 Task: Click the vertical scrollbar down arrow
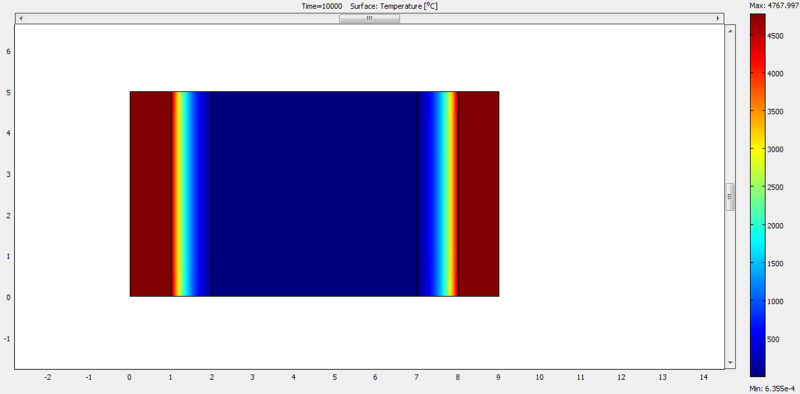point(730,363)
